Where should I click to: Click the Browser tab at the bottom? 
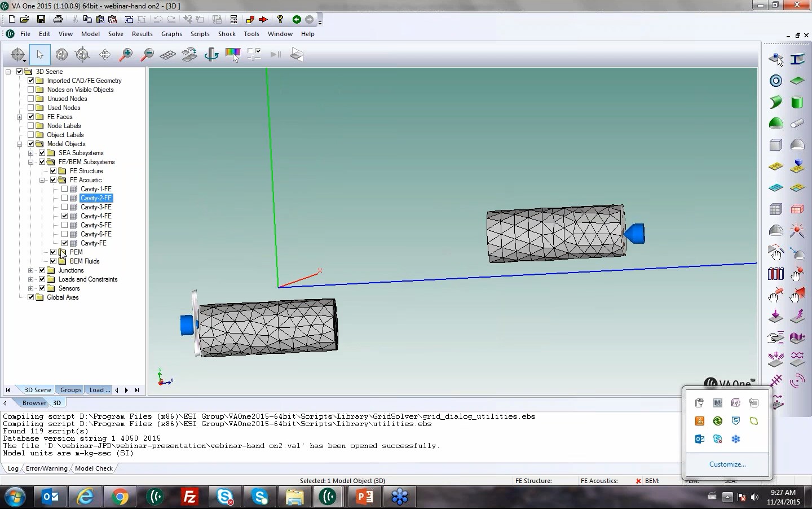34,403
